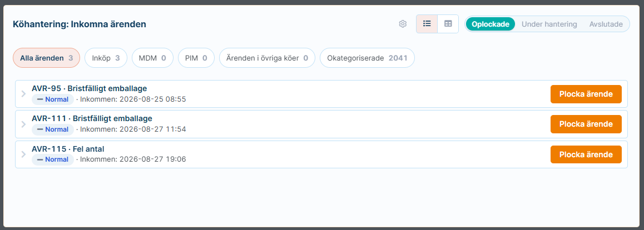
Task: Show Okategoriserade cases tab
Action: (367, 58)
